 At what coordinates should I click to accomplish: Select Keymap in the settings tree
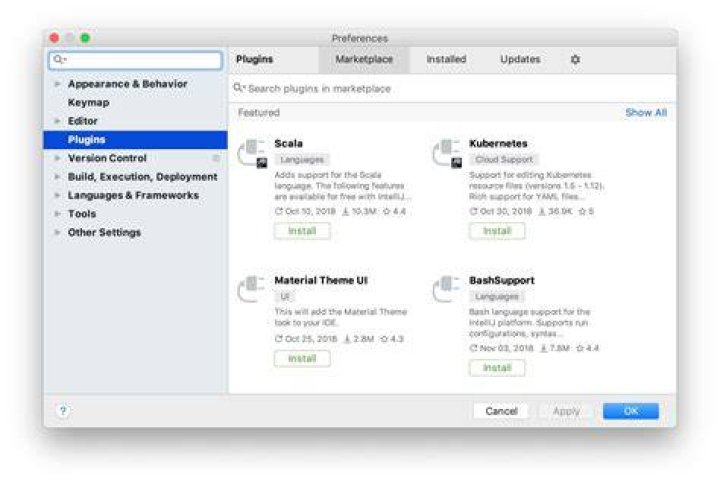point(89,102)
